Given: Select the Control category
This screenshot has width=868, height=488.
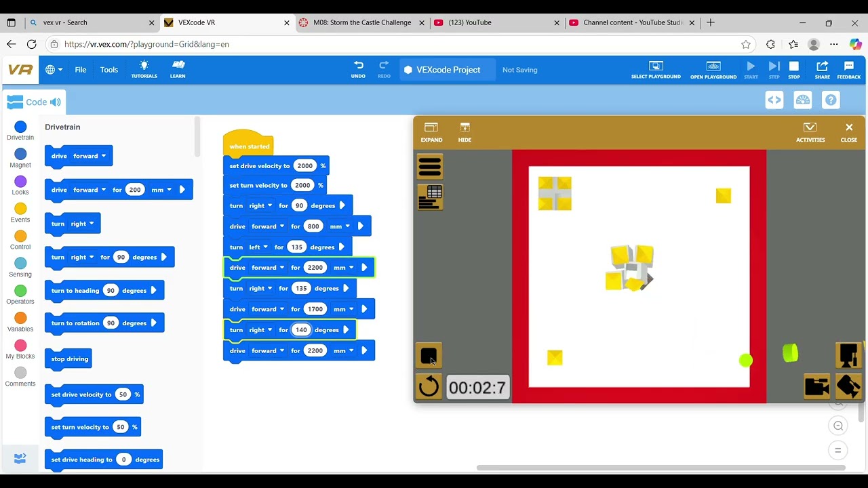Looking at the screenshot, I should tap(20, 241).
